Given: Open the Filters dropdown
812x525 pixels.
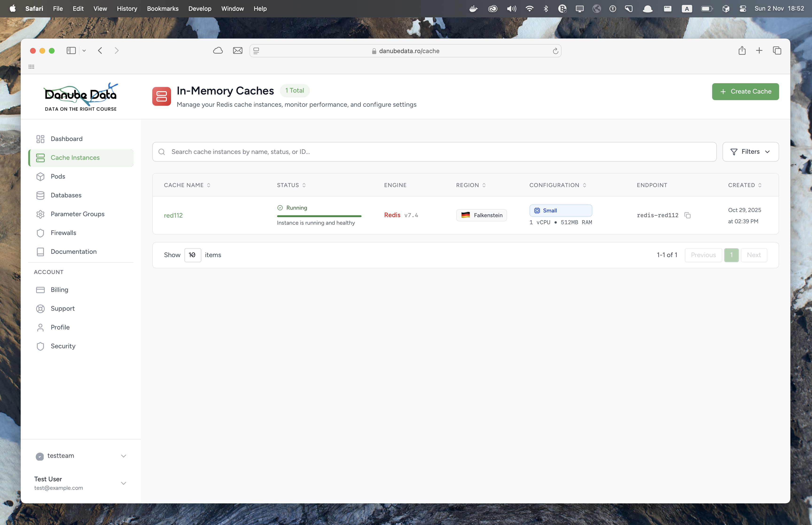Looking at the screenshot, I should click(750, 152).
